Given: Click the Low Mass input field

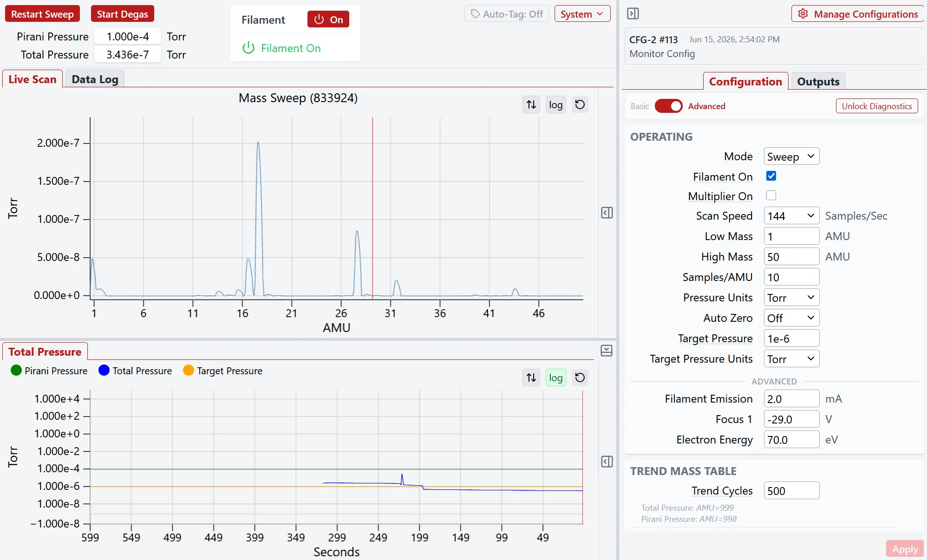Looking at the screenshot, I should click(x=791, y=236).
